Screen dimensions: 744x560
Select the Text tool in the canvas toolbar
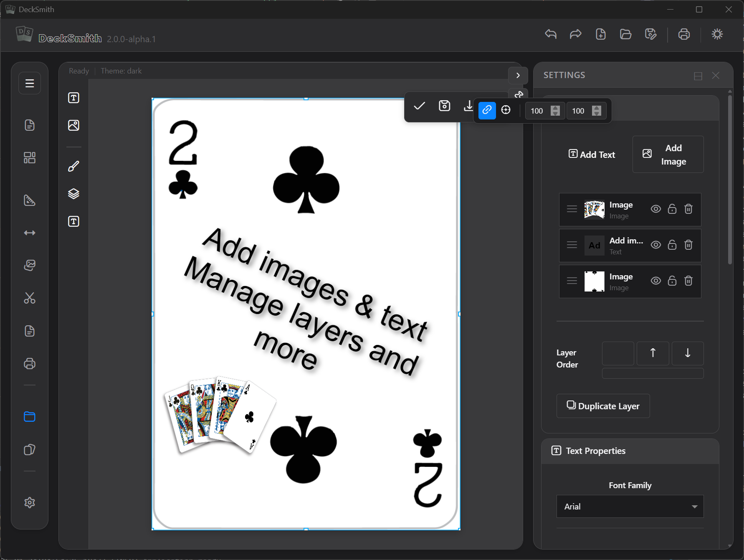(73, 98)
